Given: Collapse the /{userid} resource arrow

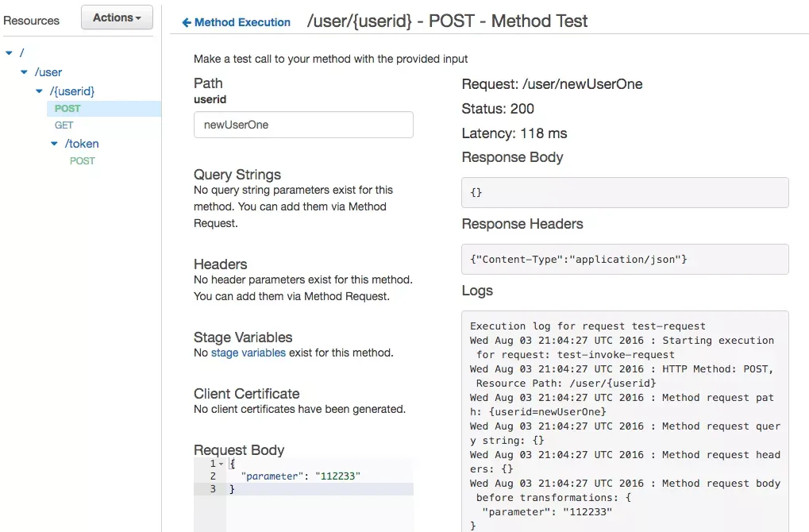Looking at the screenshot, I should coord(40,91).
